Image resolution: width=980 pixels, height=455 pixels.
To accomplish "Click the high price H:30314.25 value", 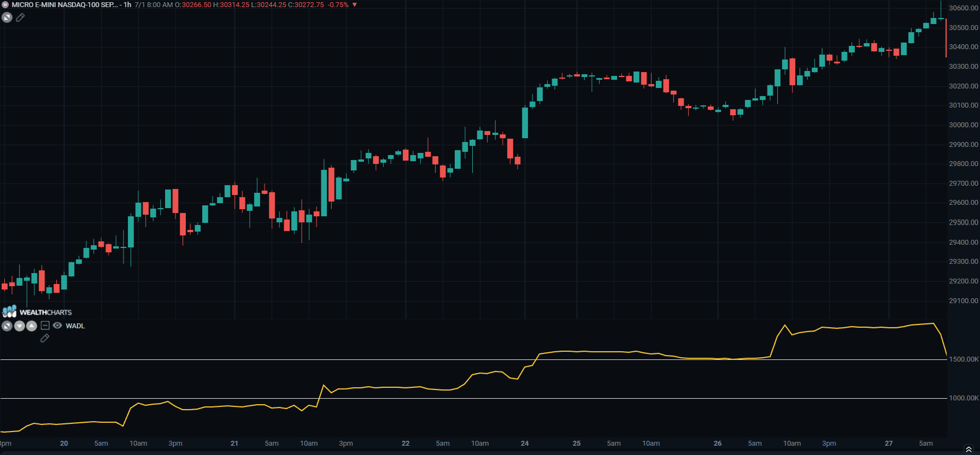I will coord(231,4).
